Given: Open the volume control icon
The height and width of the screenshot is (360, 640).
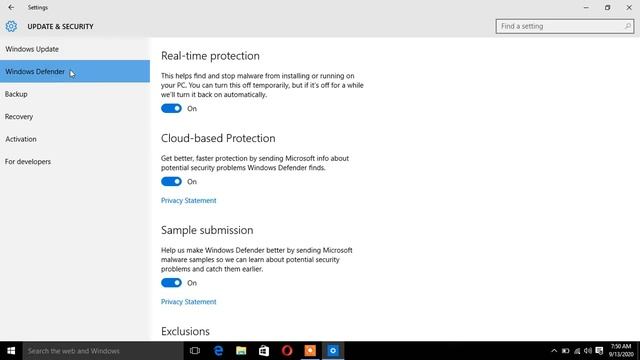Looking at the screenshot, I should (x=588, y=351).
